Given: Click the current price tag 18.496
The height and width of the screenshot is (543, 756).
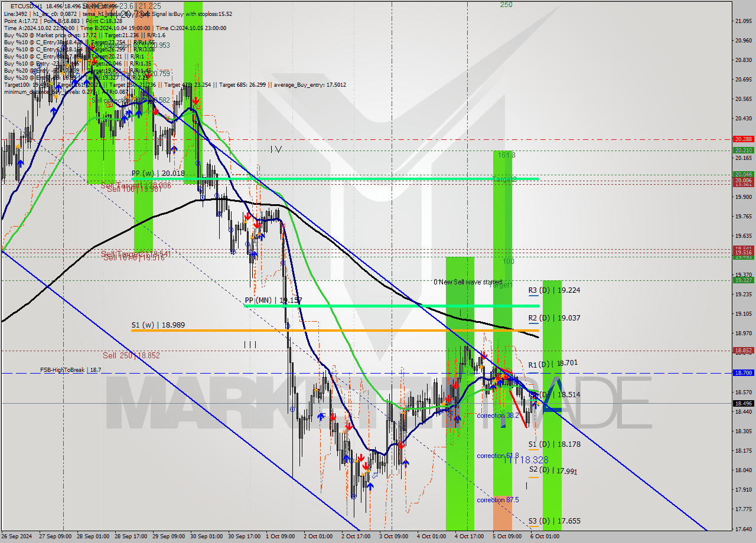Looking at the screenshot, I should point(742,404).
